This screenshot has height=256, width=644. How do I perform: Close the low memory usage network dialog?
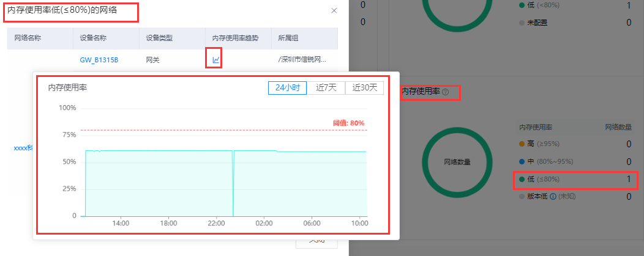[x=334, y=11]
